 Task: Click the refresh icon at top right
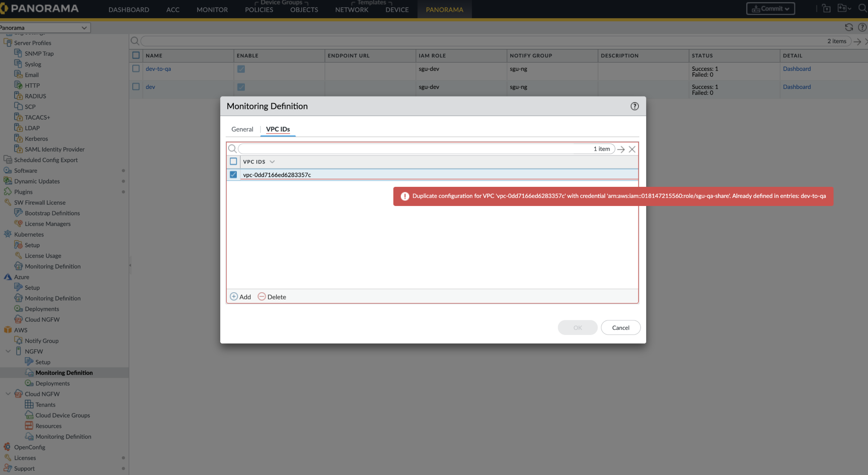(848, 27)
